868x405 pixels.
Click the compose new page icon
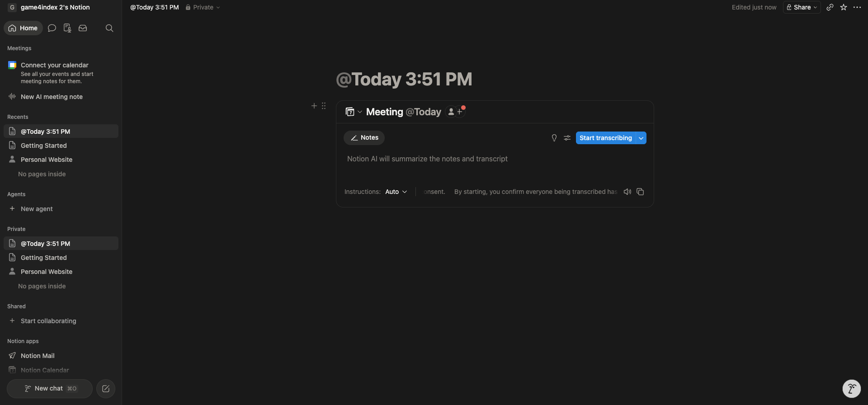(x=106, y=389)
